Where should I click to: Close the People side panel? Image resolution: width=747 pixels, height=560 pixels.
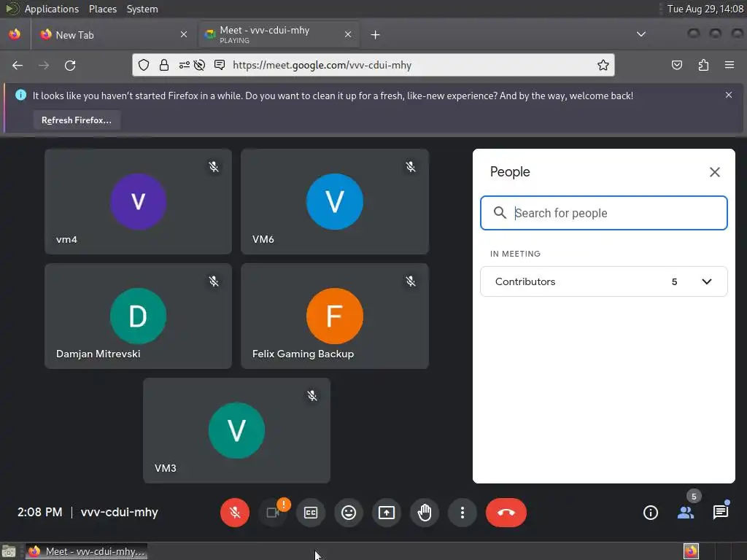[715, 172]
